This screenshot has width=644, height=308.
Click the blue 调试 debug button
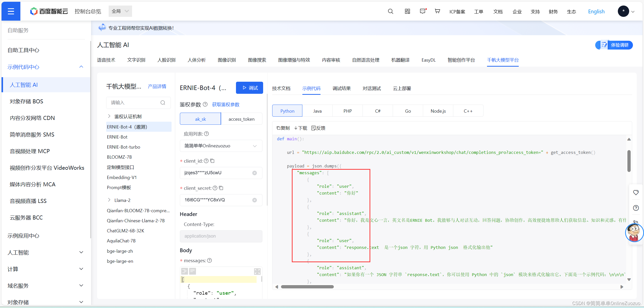(x=250, y=88)
